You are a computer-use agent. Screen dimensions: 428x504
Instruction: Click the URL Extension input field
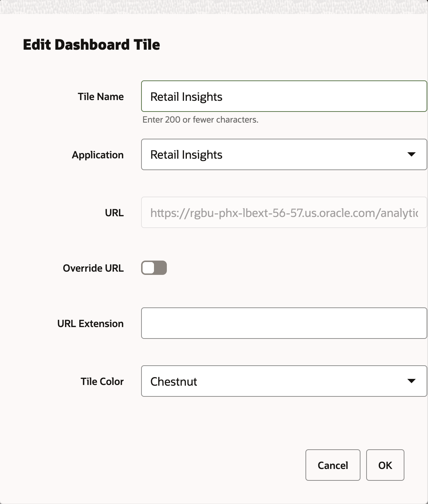[284, 323]
